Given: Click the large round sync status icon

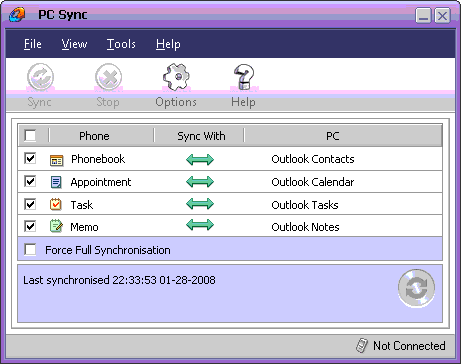Looking at the screenshot, I should point(416,288).
